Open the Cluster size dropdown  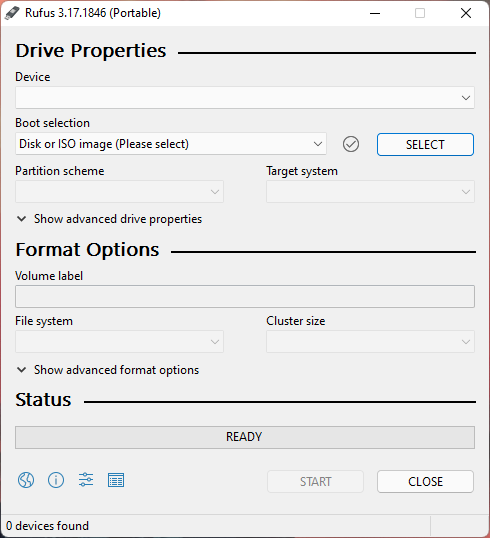(371, 341)
